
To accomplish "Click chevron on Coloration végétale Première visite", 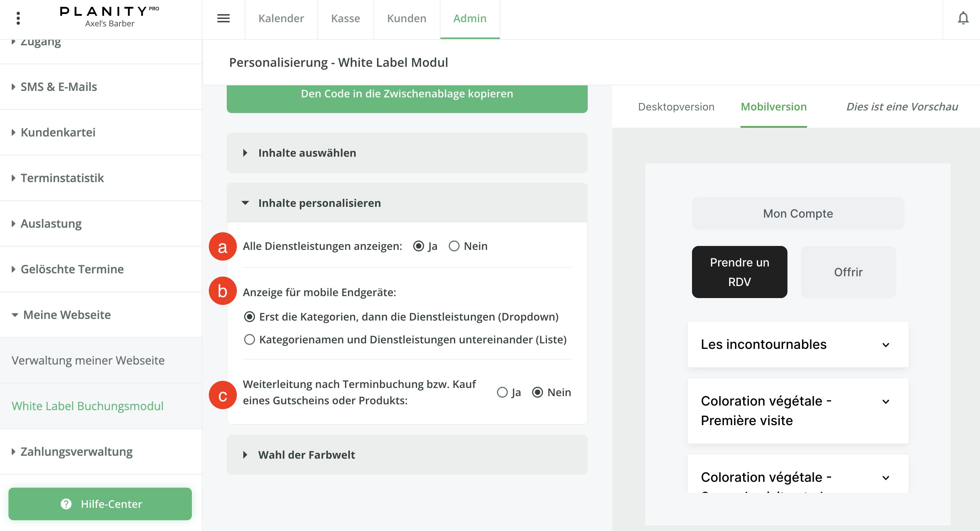I will [x=886, y=401].
